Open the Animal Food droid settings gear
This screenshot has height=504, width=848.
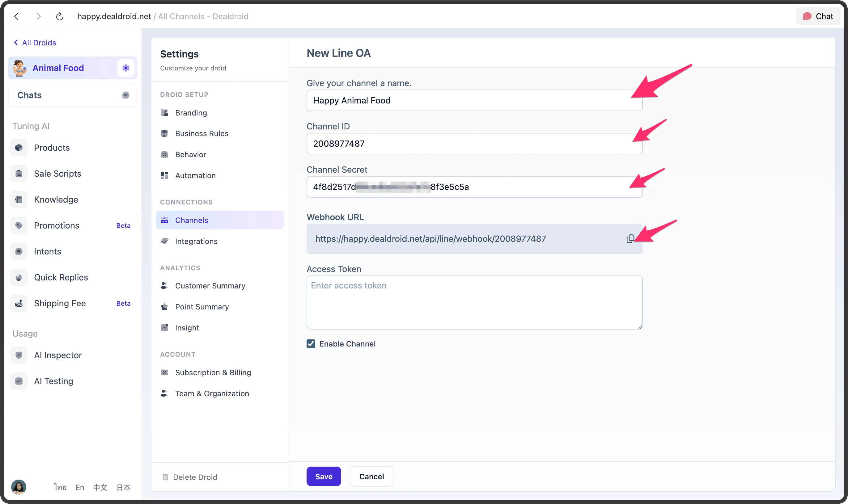point(126,68)
